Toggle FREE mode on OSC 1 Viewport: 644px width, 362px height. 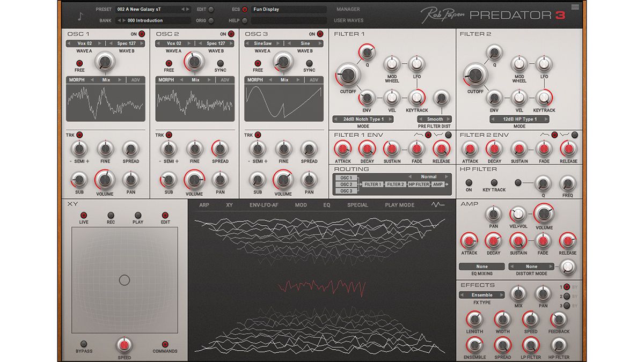tap(79, 63)
